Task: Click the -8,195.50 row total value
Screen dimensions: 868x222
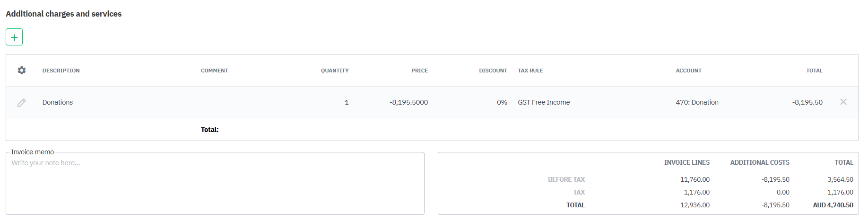Action: click(807, 102)
